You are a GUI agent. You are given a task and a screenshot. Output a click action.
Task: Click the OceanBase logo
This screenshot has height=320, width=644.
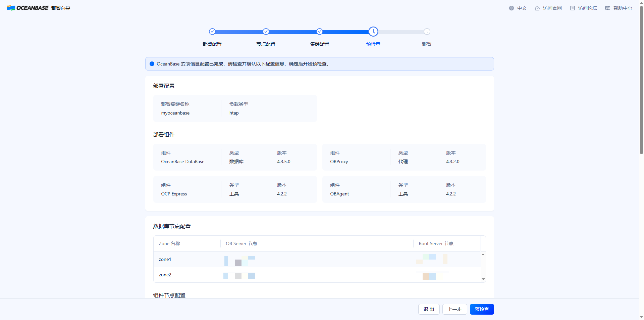28,8
